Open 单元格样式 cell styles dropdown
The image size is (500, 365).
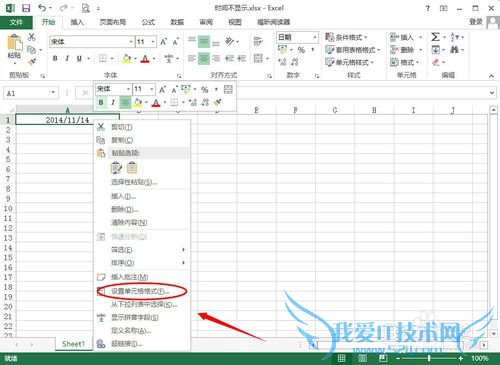coord(349,62)
